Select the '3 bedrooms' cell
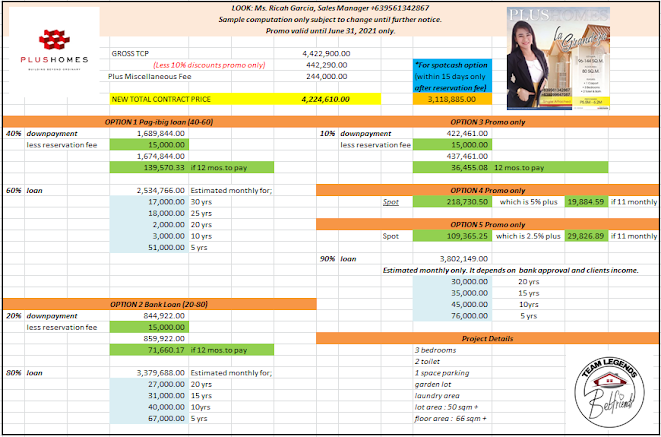This screenshot has width=661, height=437. (x=435, y=350)
